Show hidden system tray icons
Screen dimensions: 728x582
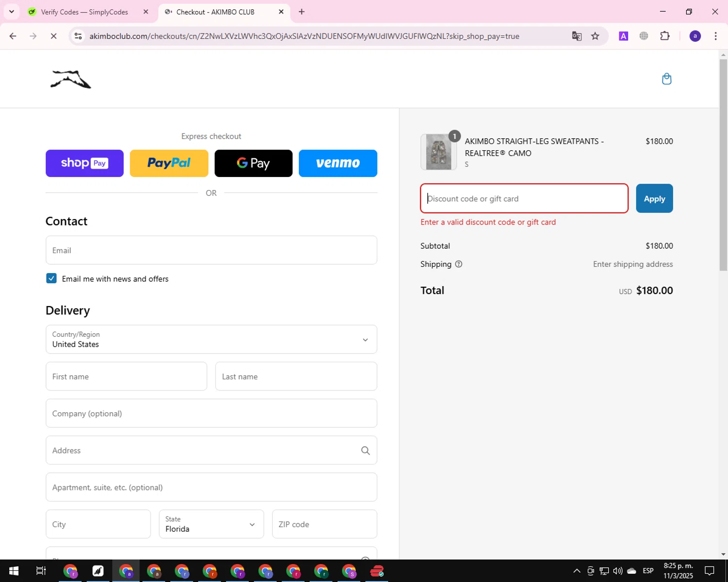(577, 571)
